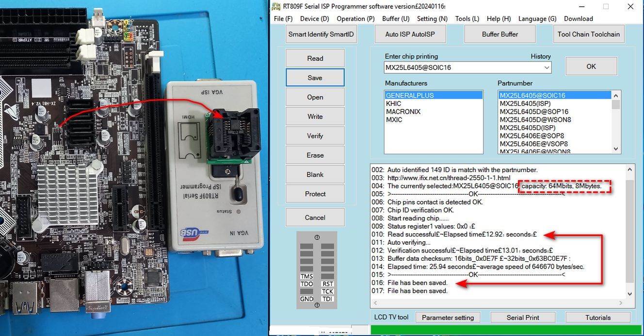Click the Open button
The height and width of the screenshot is (336, 644).
tap(315, 97)
